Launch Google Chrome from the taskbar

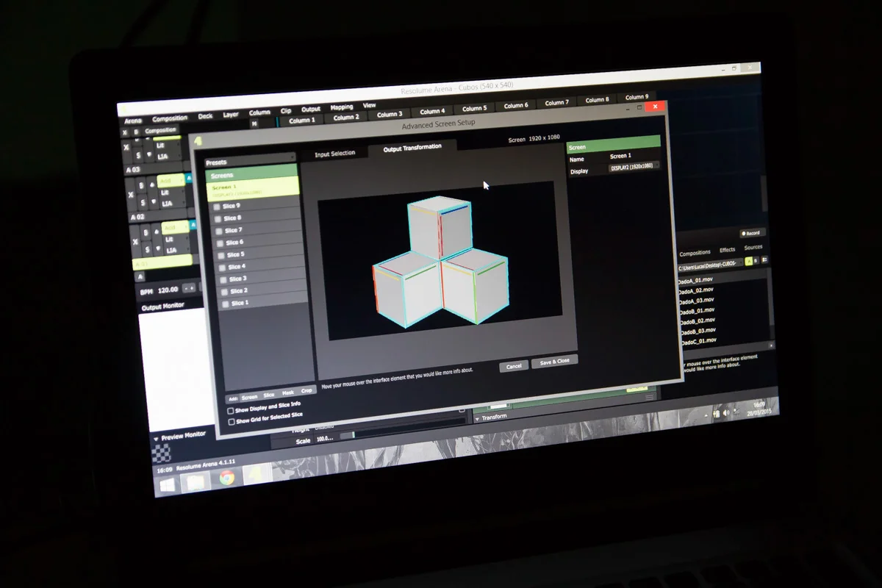coord(226,478)
